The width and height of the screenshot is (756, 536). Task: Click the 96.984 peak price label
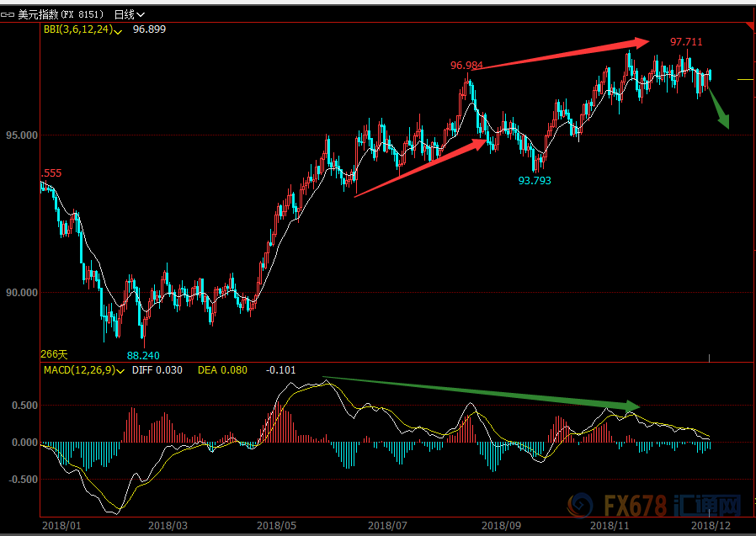466,65
